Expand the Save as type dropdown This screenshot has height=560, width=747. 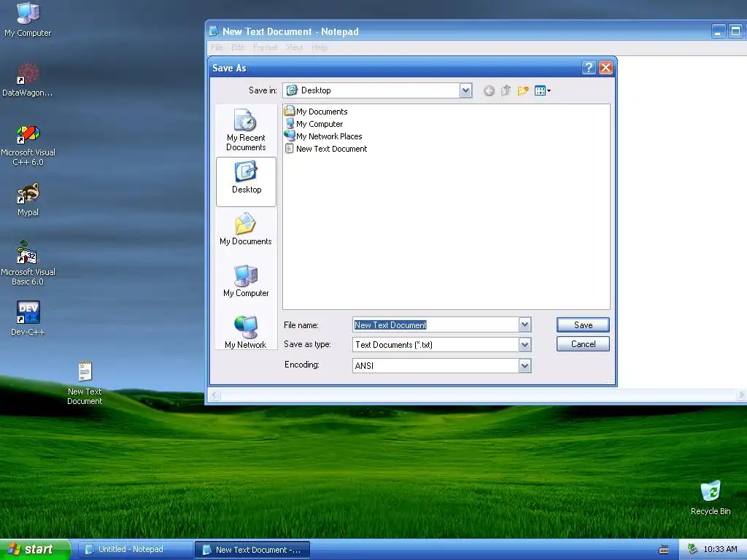click(x=525, y=345)
